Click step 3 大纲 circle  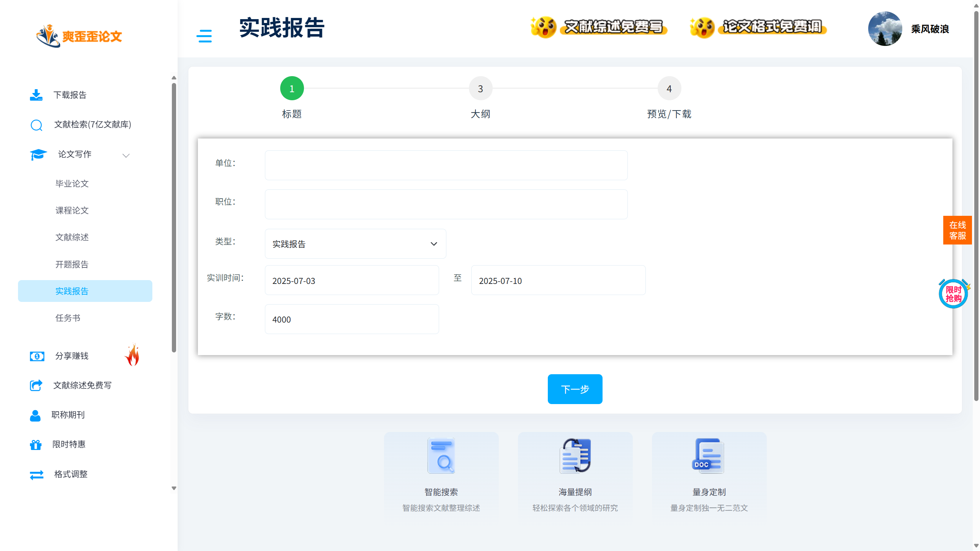(480, 89)
